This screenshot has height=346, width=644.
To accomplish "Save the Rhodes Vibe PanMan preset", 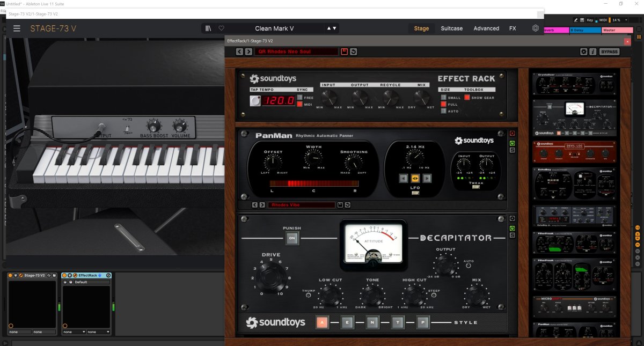I will point(340,205).
